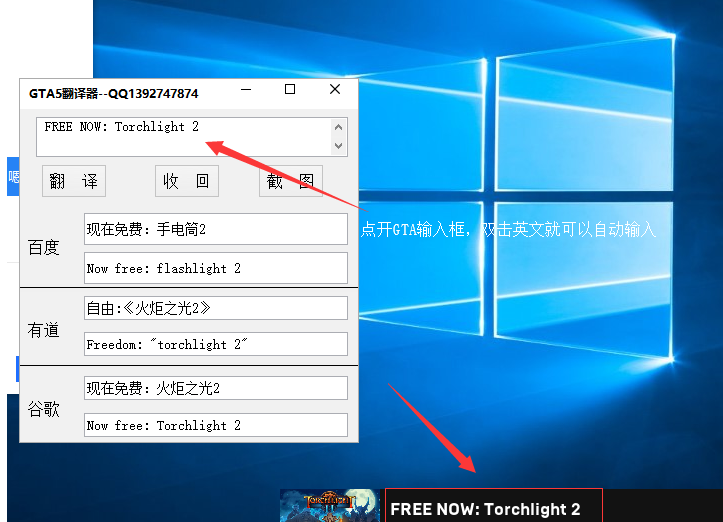The image size is (723, 522).
Task: Select Google Chinese result 现在免费:火炬之光2
Action: pos(215,388)
